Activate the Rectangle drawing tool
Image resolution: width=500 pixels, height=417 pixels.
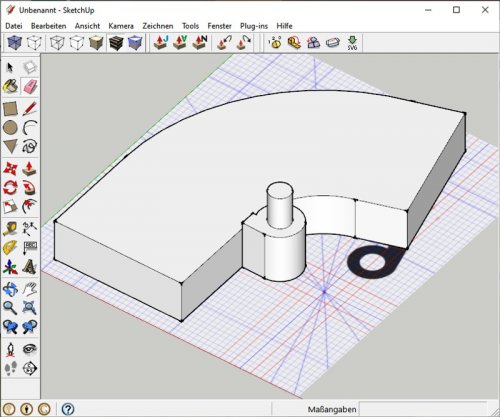pyautogui.click(x=10, y=109)
